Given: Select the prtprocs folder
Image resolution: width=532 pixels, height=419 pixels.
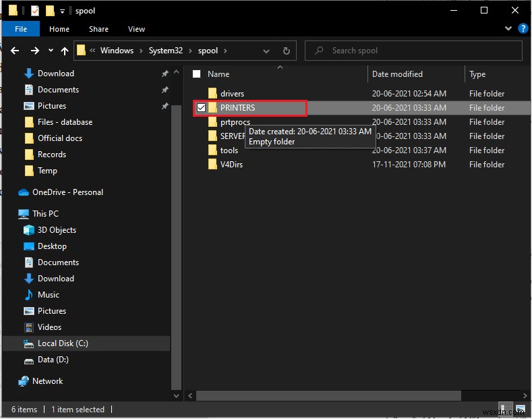Looking at the screenshot, I should (x=235, y=122).
